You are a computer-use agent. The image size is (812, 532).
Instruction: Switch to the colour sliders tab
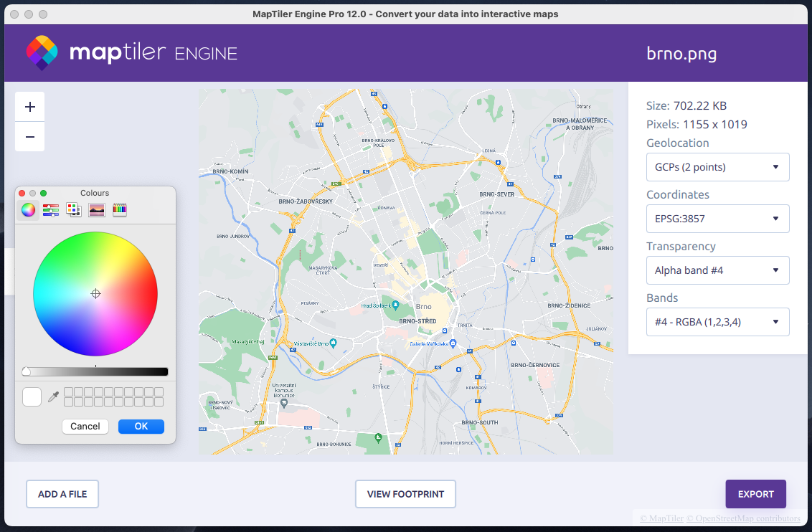(50, 209)
